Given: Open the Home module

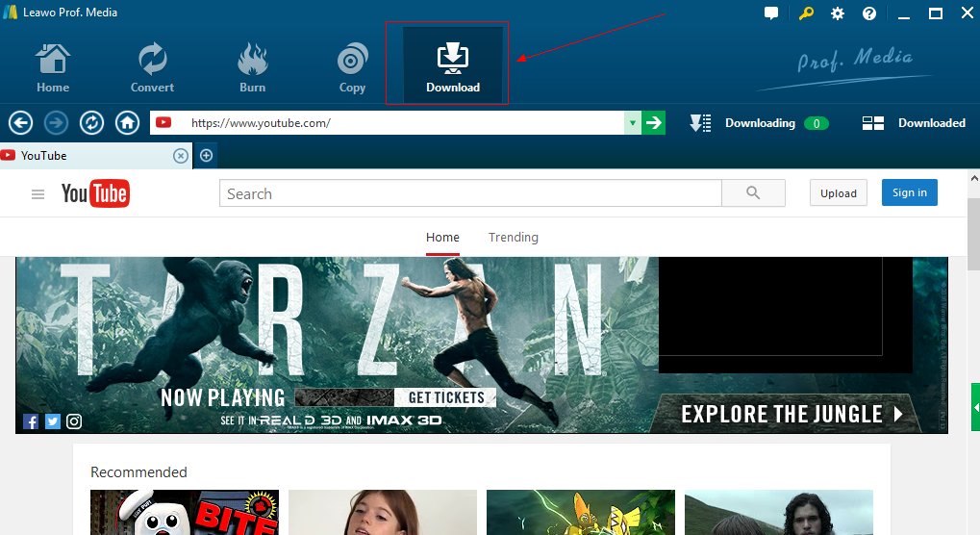Looking at the screenshot, I should [53, 67].
